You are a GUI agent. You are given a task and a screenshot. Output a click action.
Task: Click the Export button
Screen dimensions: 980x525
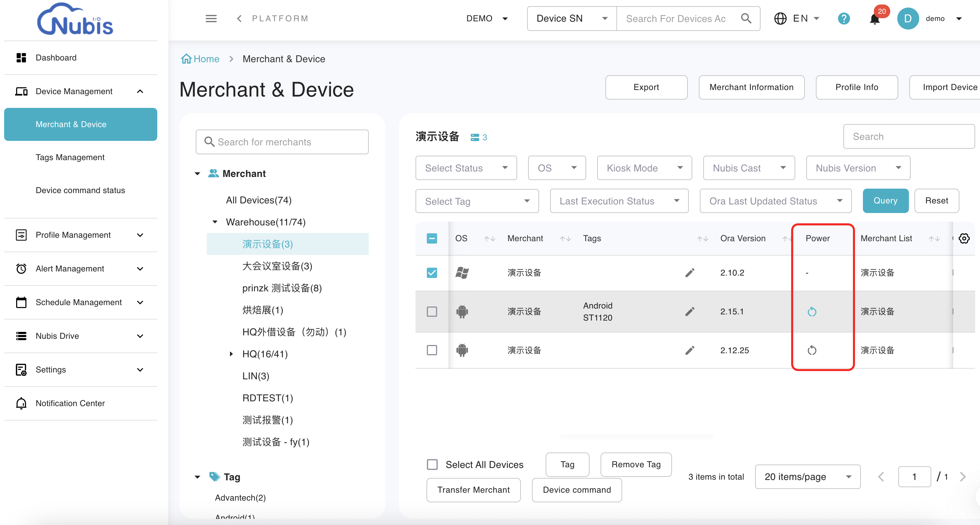(x=646, y=87)
